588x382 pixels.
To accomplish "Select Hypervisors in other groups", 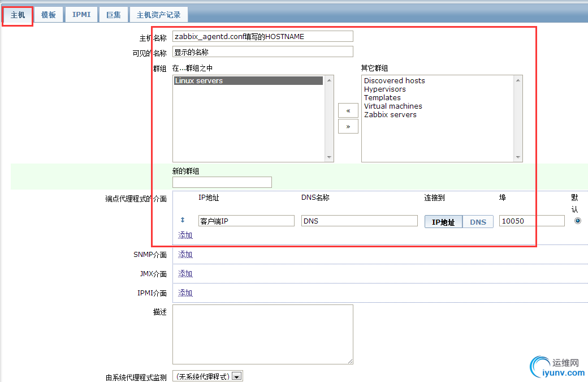I will coord(385,89).
